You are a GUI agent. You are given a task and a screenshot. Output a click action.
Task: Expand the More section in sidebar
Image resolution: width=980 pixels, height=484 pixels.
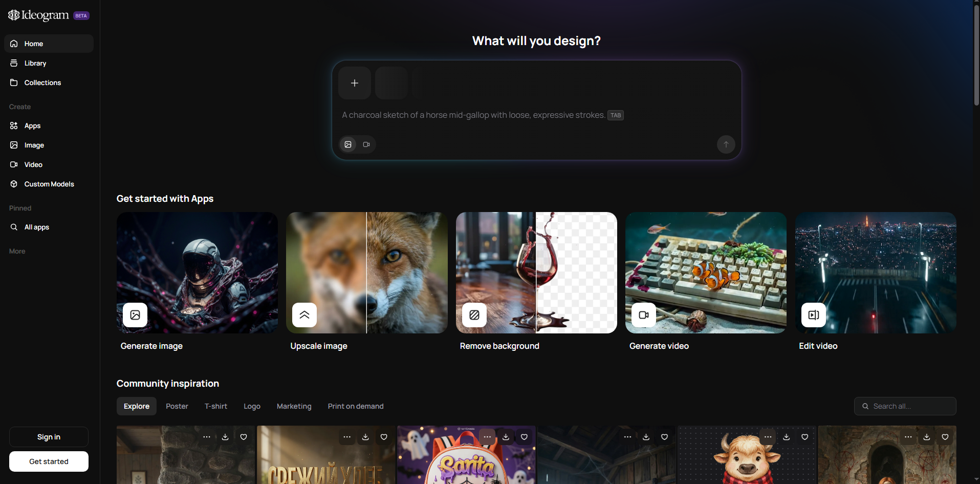(x=17, y=251)
